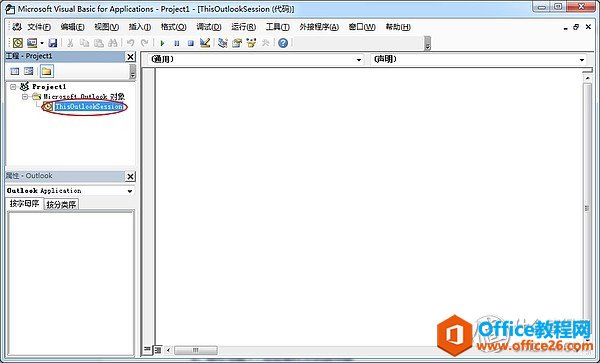Image resolution: width=600 pixels, height=363 pixels.
Task: Open the Outlook Application object dropdown
Action: pyautogui.click(x=130, y=191)
